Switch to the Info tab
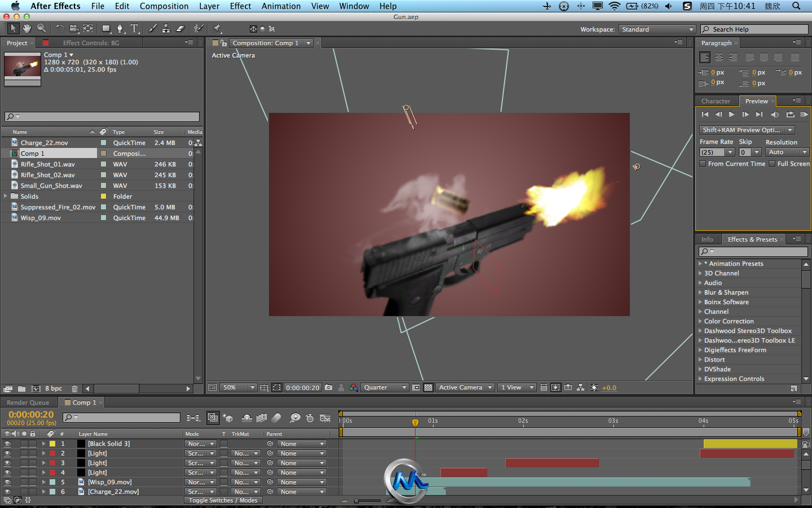The height and width of the screenshot is (508, 812). click(x=707, y=239)
